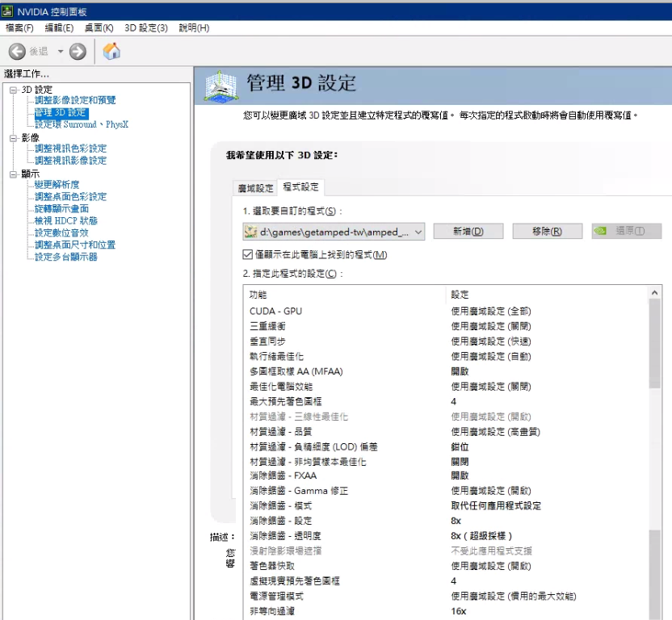Switch to the 程式設定 tab
This screenshot has width=672, height=620.
coord(300,186)
